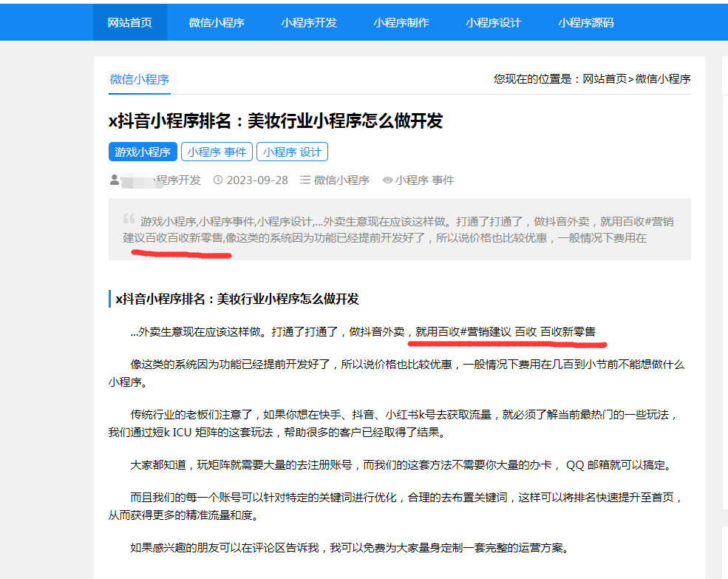Click the main article title heading
Screen dimensions: 728x579
(x=276, y=121)
